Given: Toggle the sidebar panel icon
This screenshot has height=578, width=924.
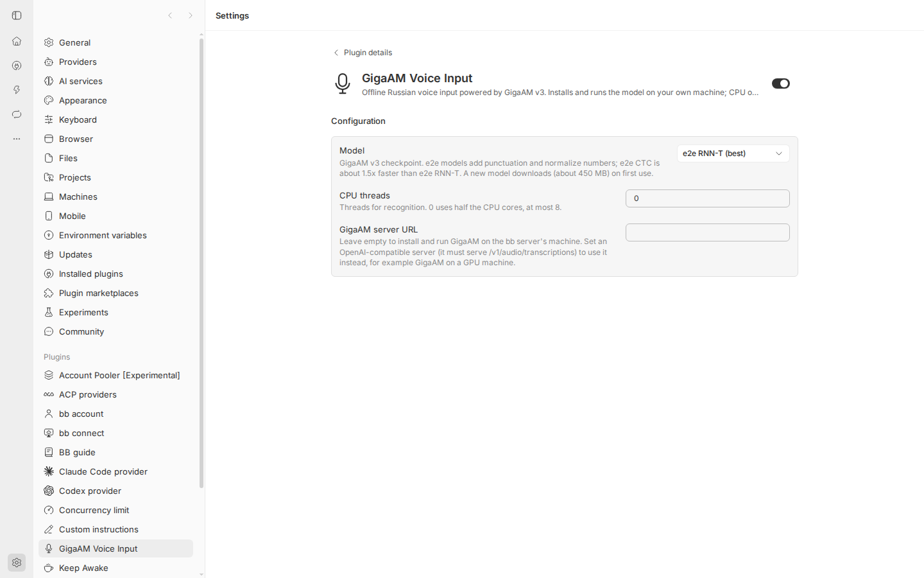Looking at the screenshot, I should pos(17,15).
